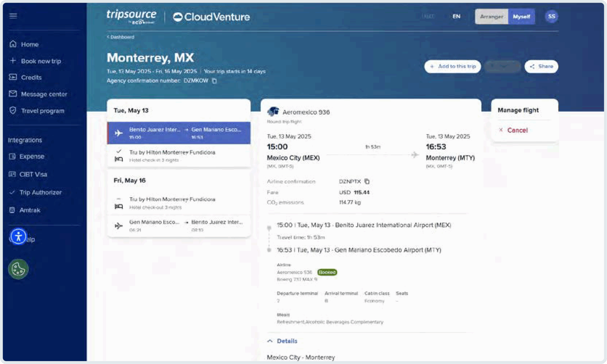Click the Message center envelope icon
This screenshot has height=364, width=607.
click(x=13, y=94)
